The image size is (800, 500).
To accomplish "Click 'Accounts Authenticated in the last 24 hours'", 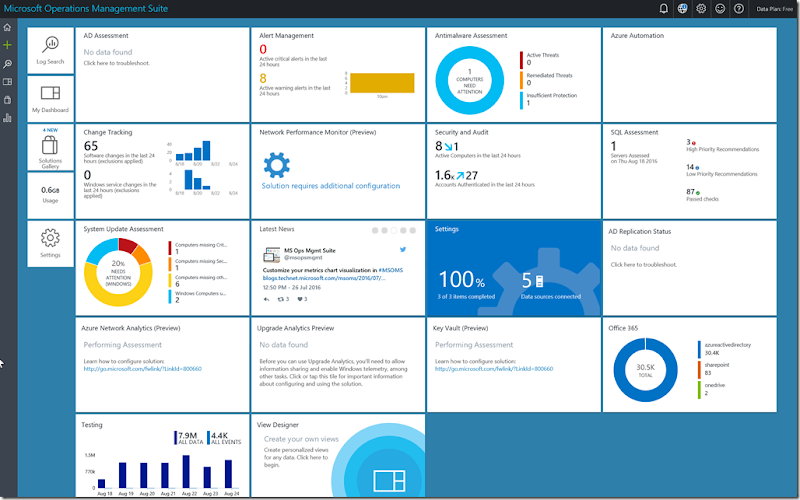I will click(x=485, y=185).
